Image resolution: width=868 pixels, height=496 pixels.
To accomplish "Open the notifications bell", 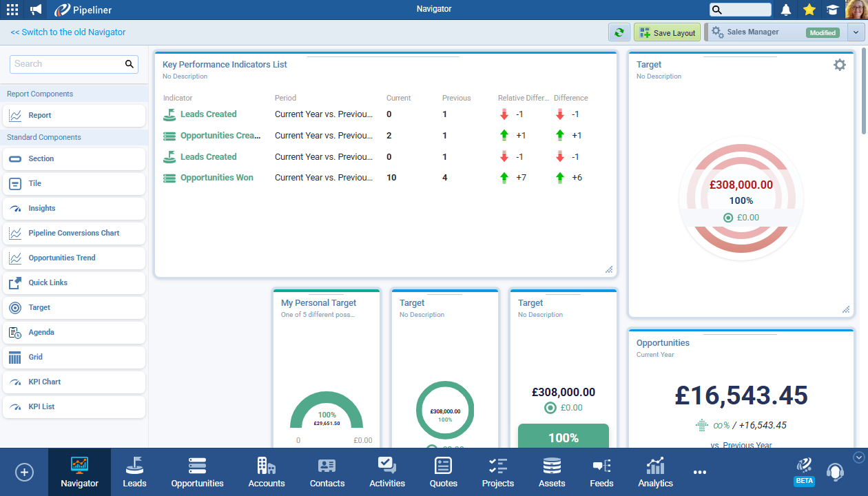I will (786, 10).
